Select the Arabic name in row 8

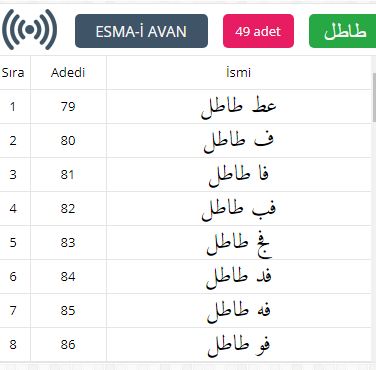(x=239, y=345)
